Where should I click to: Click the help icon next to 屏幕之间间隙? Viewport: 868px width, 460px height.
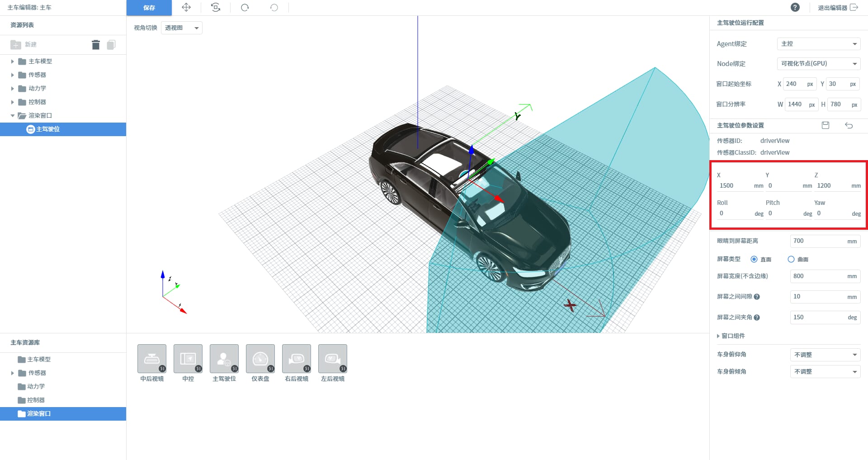[757, 297]
